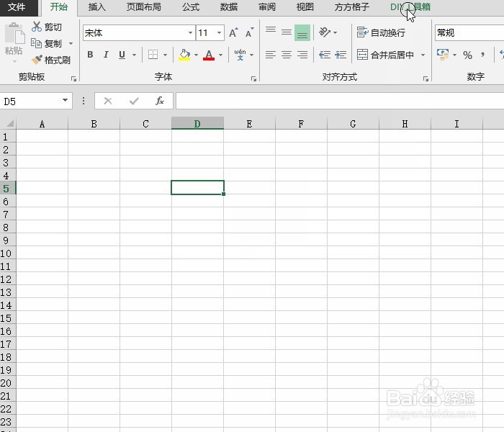Apply percent style
Screen dimensions: 504x432
tap(468, 55)
